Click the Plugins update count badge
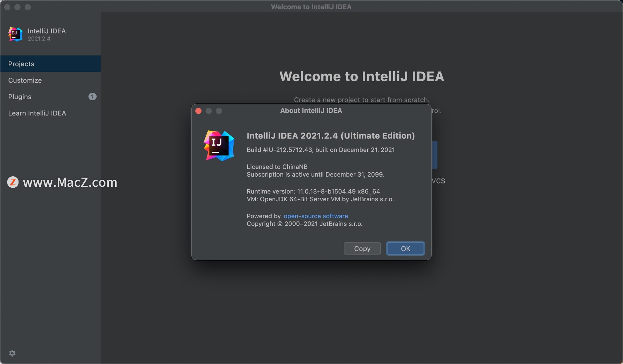The image size is (623, 364). click(92, 97)
